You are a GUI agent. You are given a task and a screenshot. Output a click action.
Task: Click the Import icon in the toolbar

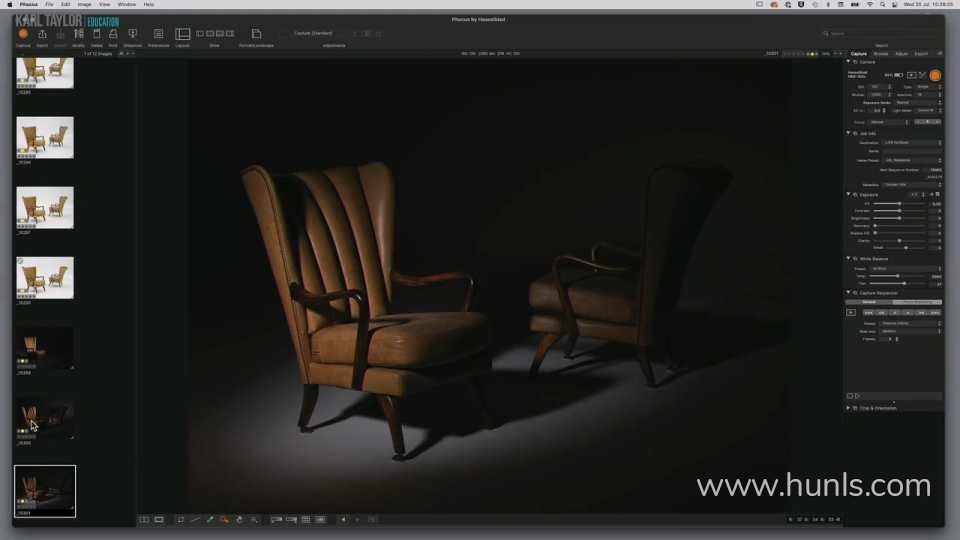pos(42,34)
